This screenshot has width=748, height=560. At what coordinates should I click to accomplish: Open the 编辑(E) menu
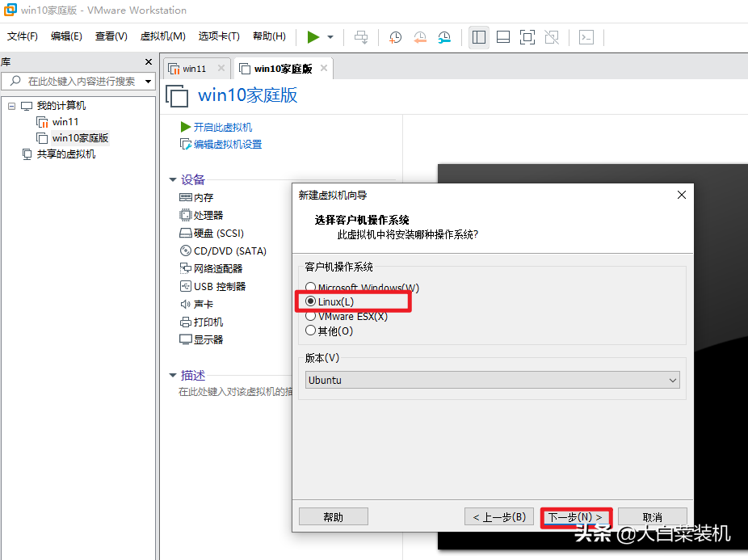66,36
